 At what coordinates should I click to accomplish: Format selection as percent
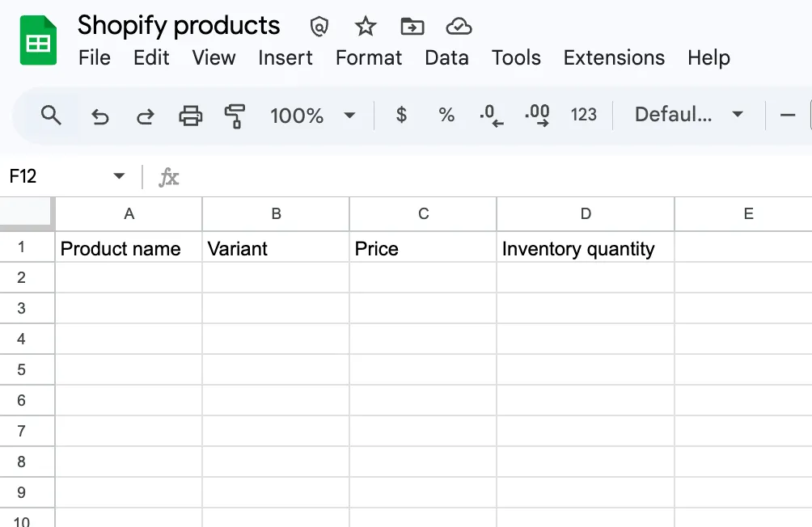click(x=446, y=115)
